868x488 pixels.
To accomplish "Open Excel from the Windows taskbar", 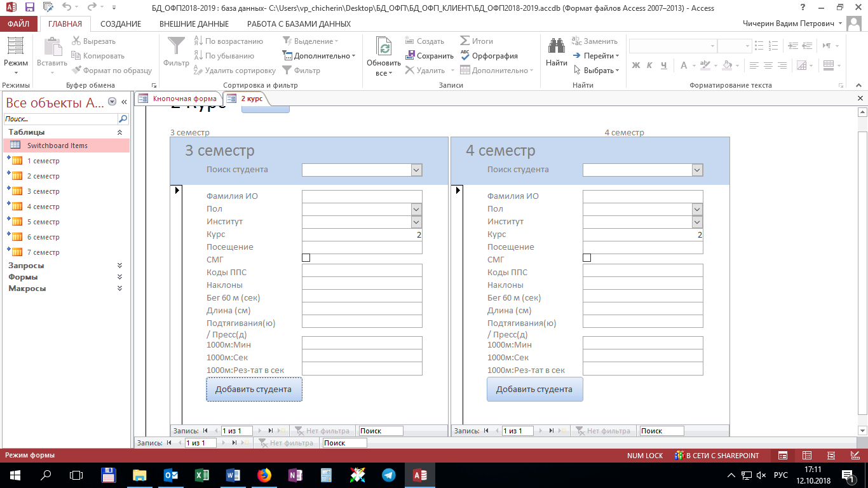I will coord(202,475).
